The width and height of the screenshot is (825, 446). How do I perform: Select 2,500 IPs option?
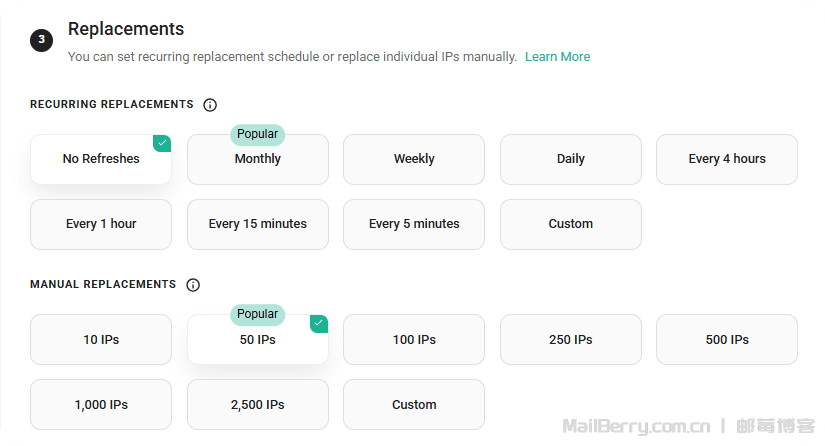click(x=258, y=405)
